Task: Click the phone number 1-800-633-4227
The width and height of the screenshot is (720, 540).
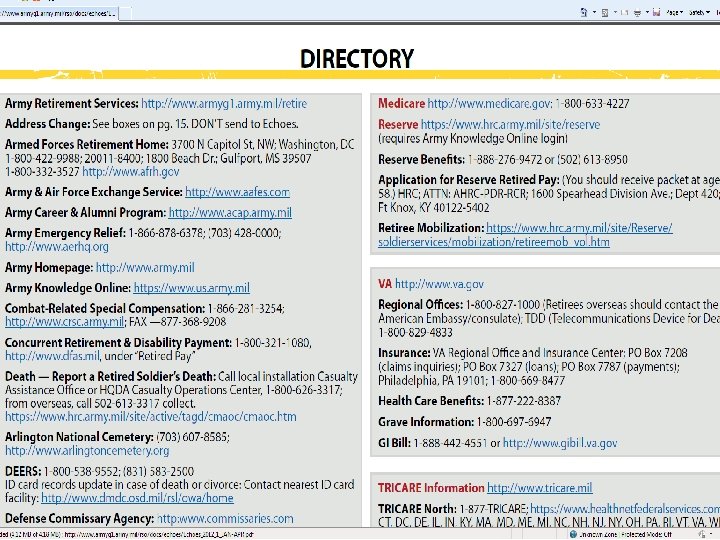Action: click(592, 103)
